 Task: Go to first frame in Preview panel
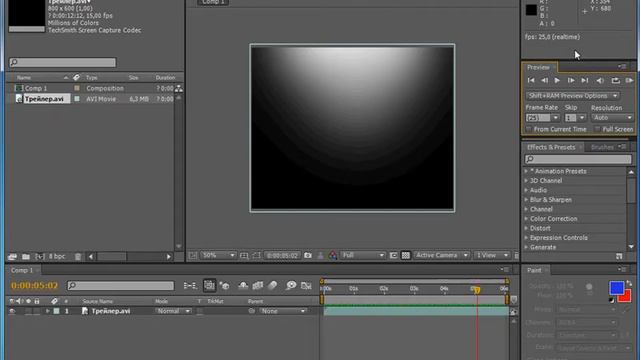click(x=531, y=80)
